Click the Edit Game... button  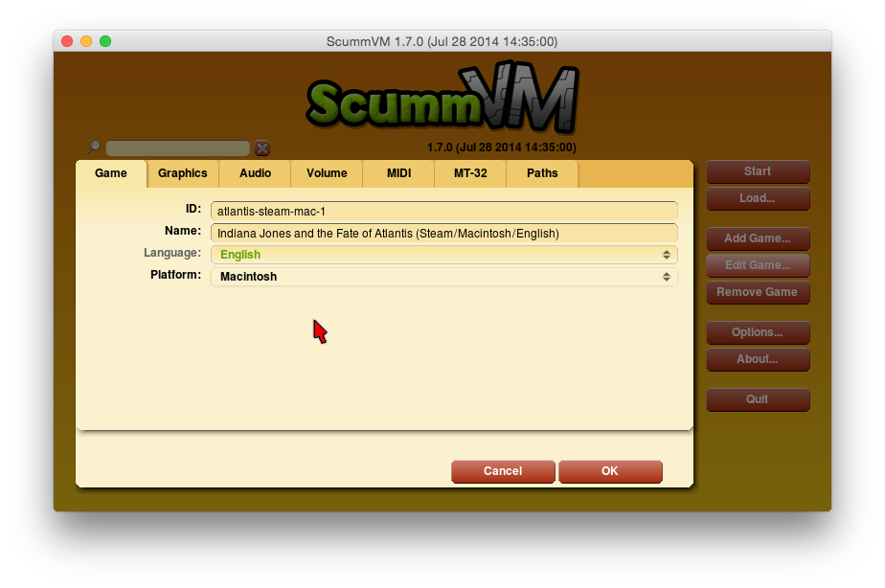pyautogui.click(x=758, y=265)
